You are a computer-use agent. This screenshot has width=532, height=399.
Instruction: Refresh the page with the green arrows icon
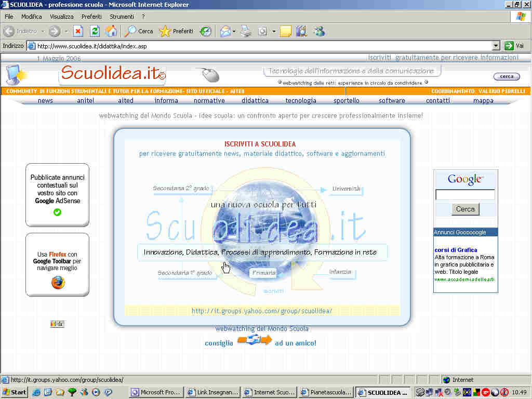pos(95,31)
